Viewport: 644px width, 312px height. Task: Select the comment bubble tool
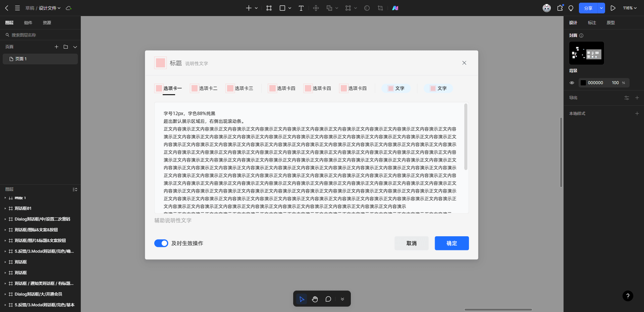pos(328,299)
